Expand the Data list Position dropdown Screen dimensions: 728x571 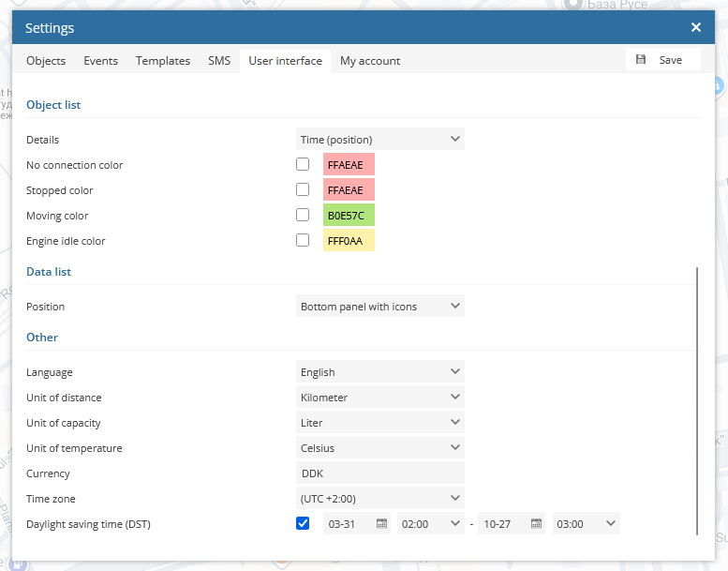(379, 307)
